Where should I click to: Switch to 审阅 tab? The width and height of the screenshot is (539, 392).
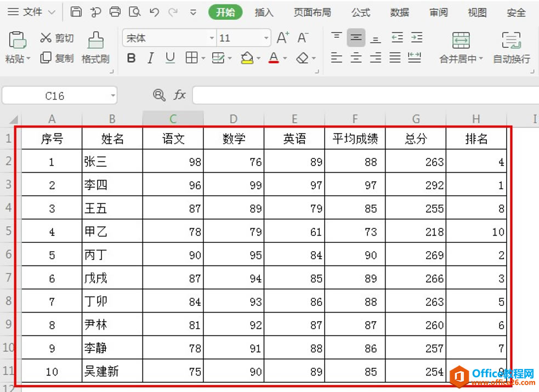pos(438,13)
